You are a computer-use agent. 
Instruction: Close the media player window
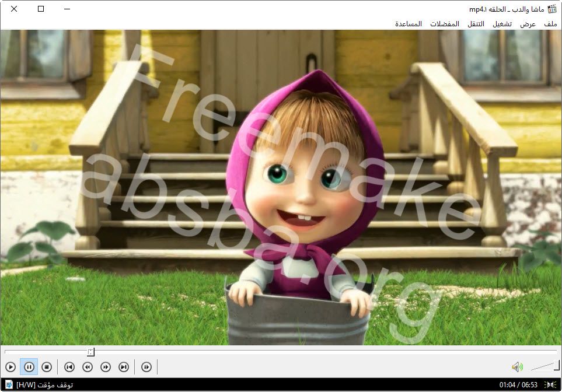pyautogui.click(x=14, y=9)
